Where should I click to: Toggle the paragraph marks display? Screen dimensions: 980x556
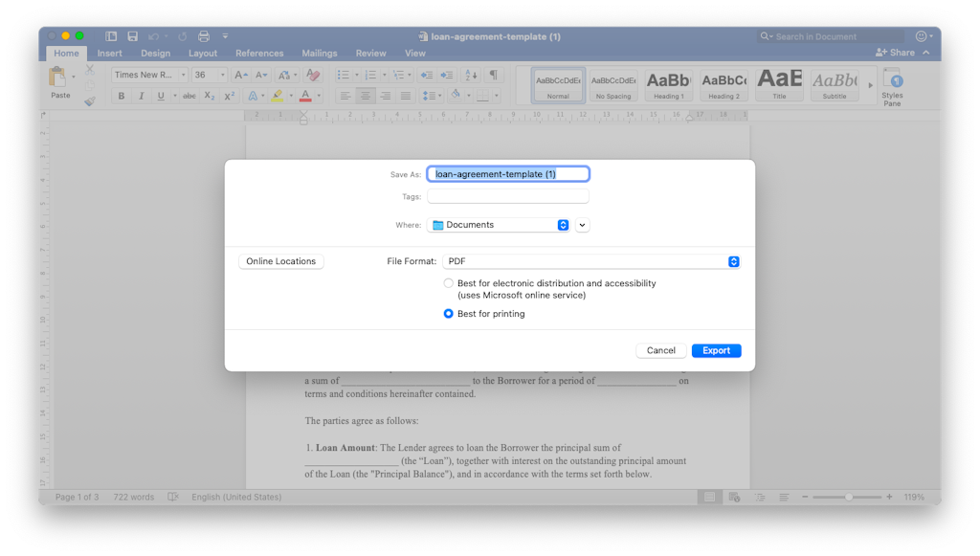tap(492, 74)
